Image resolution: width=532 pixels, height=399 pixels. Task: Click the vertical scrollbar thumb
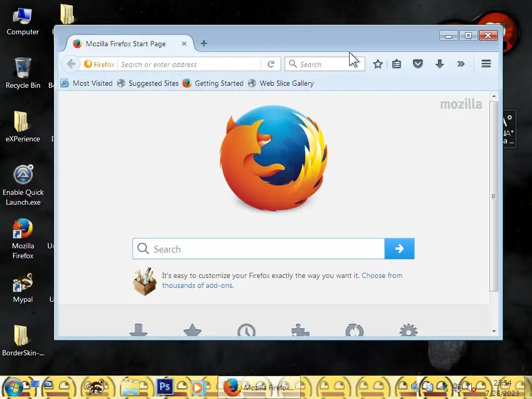click(494, 196)
